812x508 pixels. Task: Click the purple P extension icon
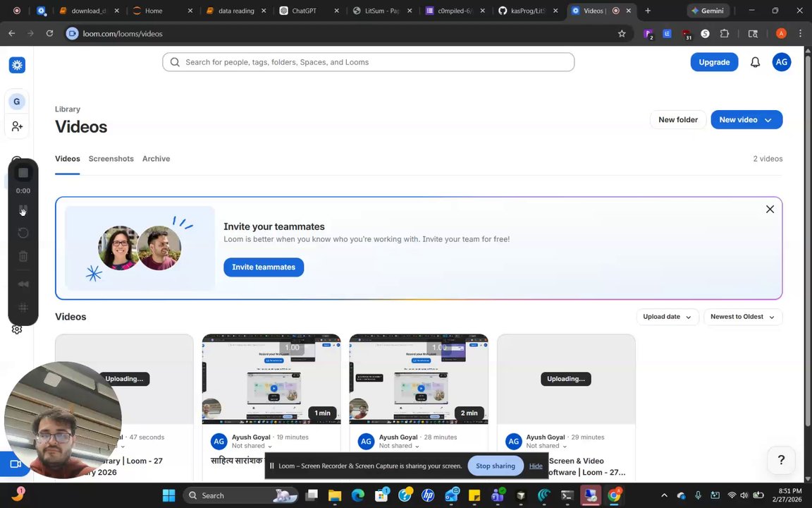[648, 34]
